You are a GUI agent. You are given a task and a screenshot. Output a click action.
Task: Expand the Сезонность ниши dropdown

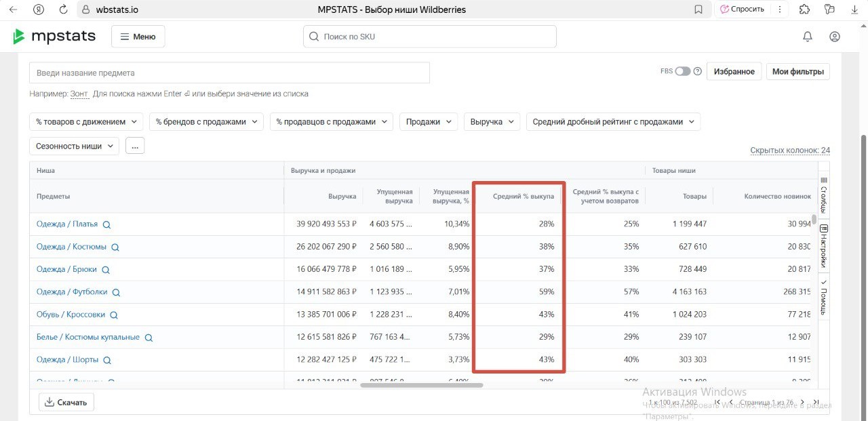pyautogui.click(x=74, y=145)
